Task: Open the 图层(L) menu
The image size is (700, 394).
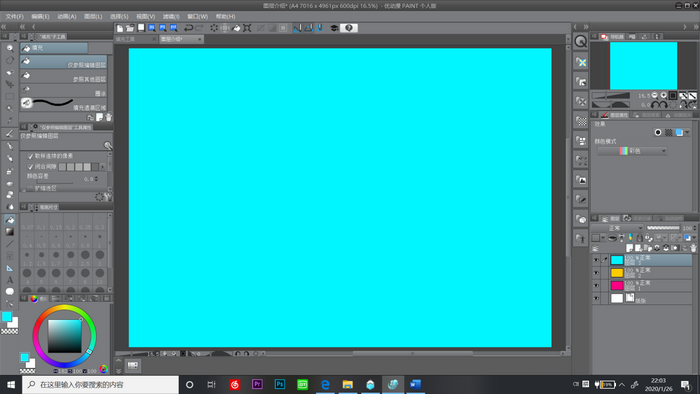Action: point(93,17)
